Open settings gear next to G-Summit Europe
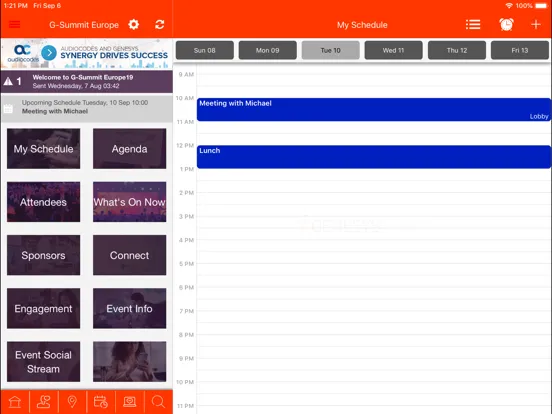552x414 pixels. [134, 25]
